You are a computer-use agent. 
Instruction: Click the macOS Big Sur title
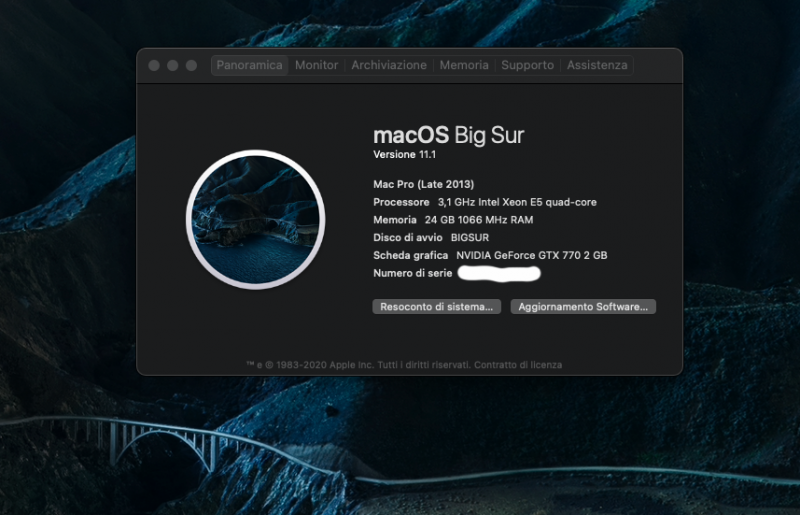(x=448, y=135)
